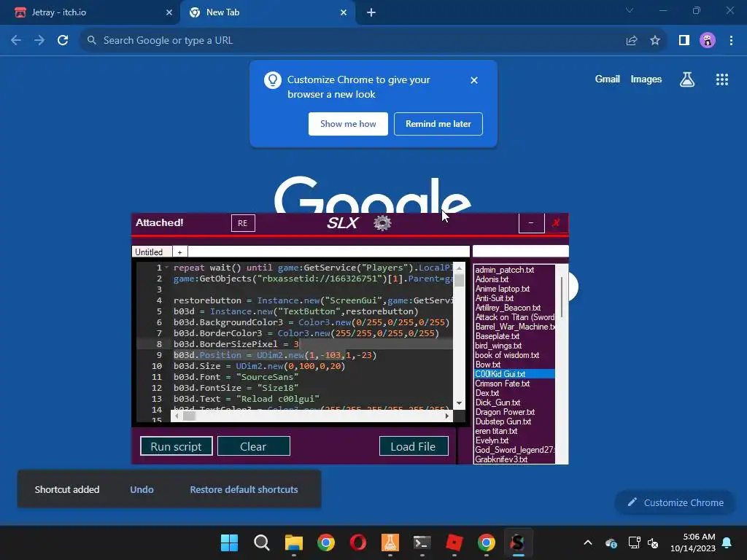Select Dex.txt script
This screenshot has height=560, width=747.
[x=488, y=393]
